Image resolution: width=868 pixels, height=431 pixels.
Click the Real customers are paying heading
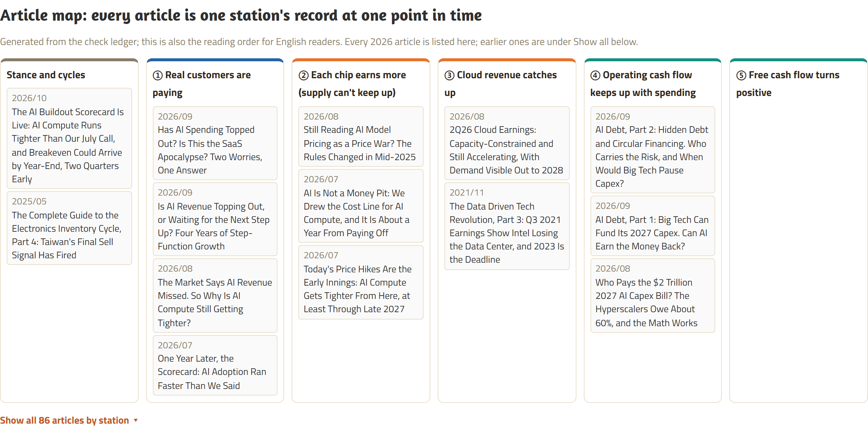coord(202,84)
